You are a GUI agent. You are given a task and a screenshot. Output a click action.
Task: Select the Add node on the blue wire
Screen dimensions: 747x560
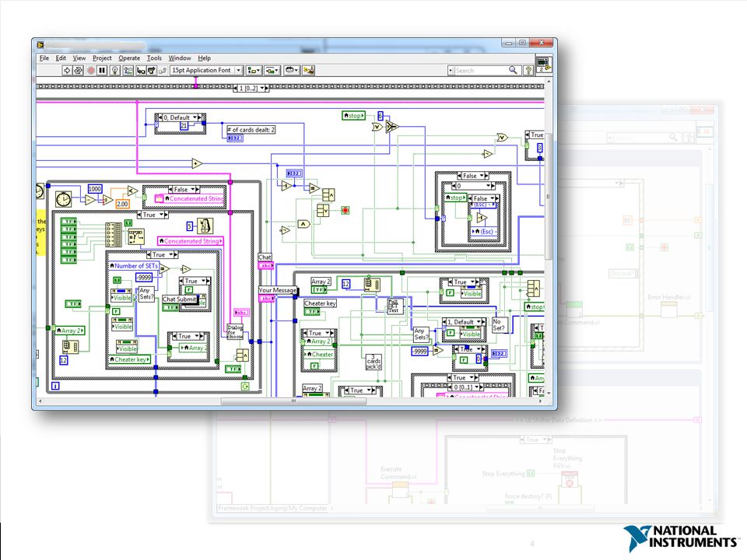click(197, 164)
